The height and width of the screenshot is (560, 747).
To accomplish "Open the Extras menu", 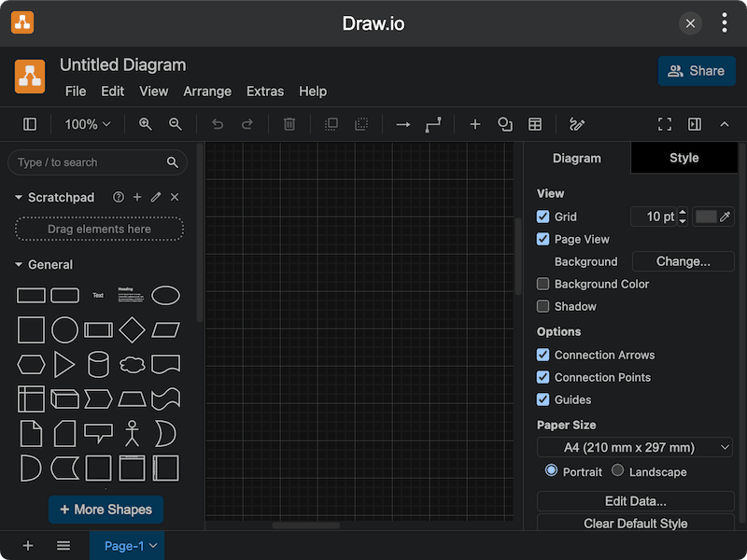I will 265,91.
